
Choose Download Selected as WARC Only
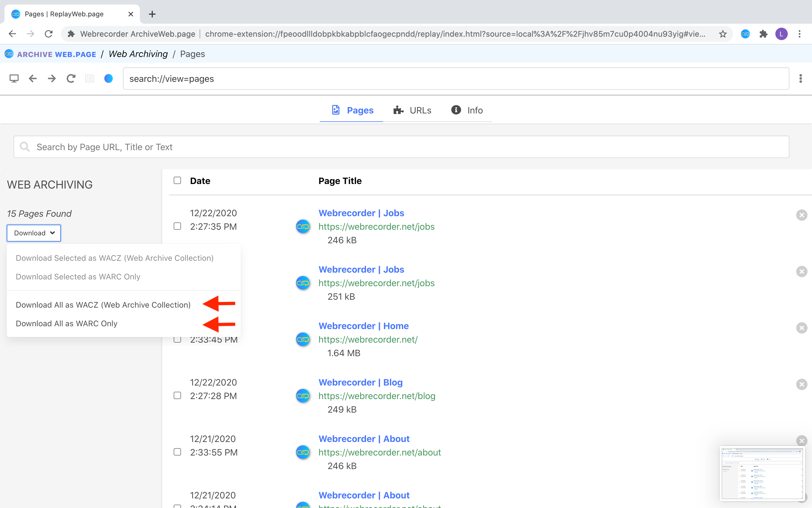click(x=78, y=277)
